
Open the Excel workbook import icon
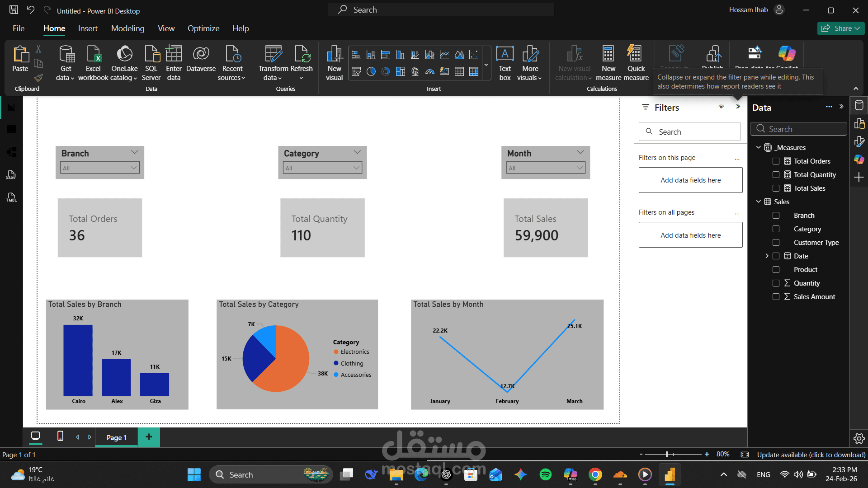[x=93, y=54]
